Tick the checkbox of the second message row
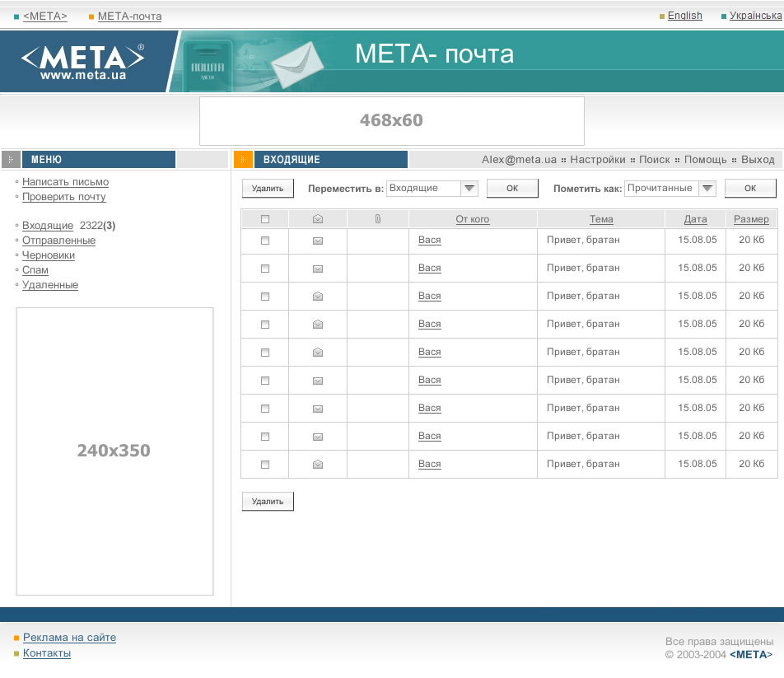The height and width of the screenshot is (678, 784). (x=265, y=269)
